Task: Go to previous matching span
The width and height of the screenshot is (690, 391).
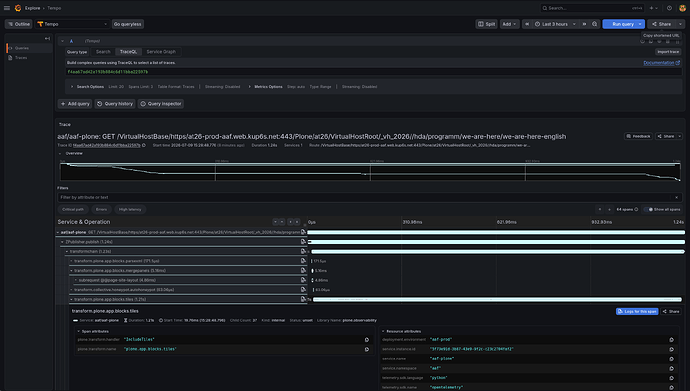Action: 599,209
